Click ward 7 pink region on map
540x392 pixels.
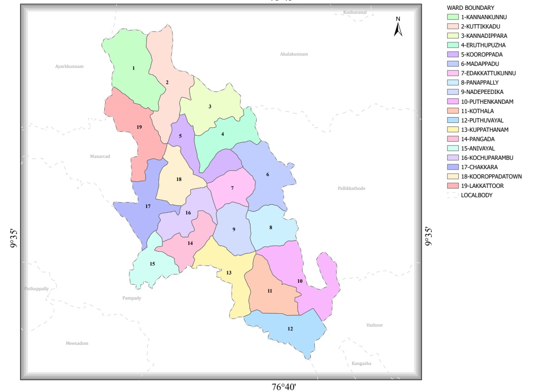232,188
